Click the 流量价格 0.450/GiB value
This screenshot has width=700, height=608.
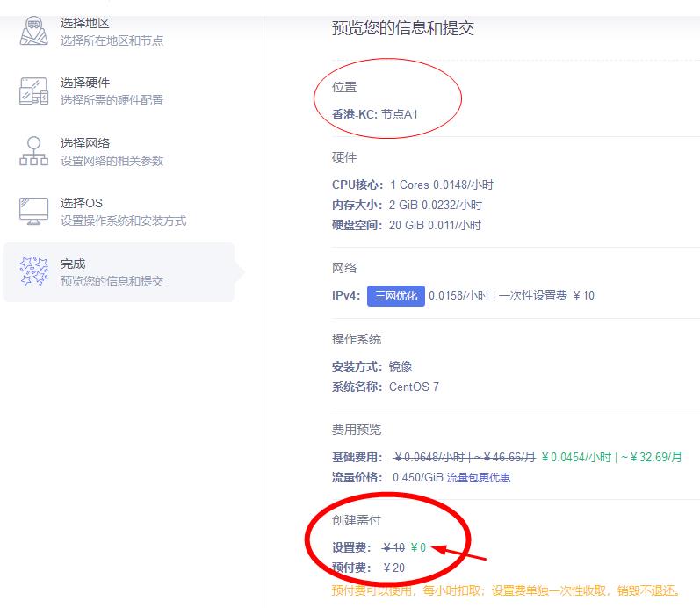point(418,478)
